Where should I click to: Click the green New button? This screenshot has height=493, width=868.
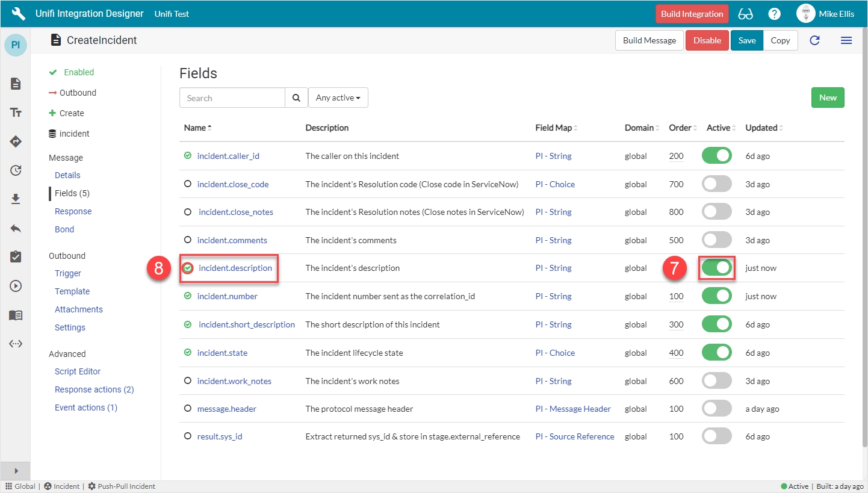coord(827,98)
